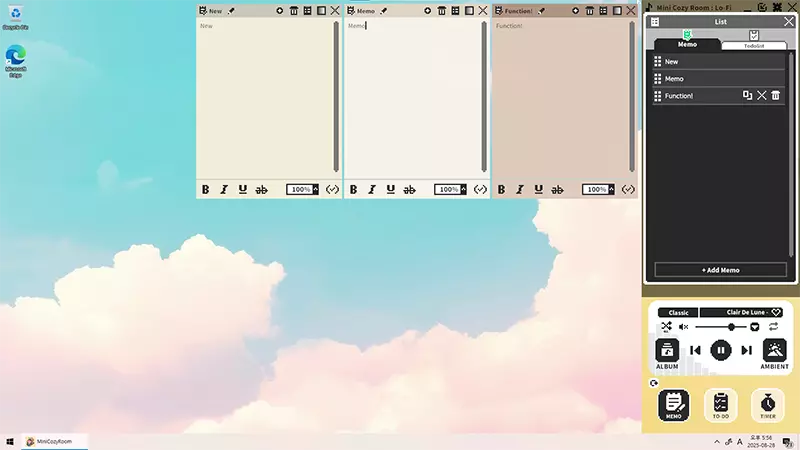Toggle shuffle playback
The width and height of the screenshot is (800, 450).
[666, 327]
